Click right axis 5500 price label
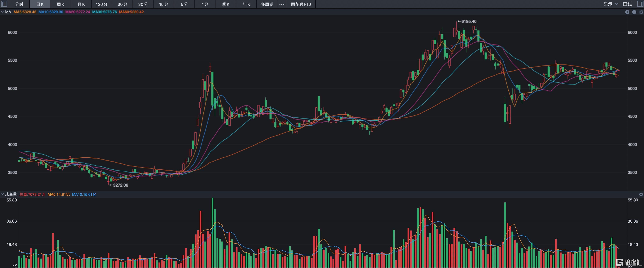 pos(632,60)
